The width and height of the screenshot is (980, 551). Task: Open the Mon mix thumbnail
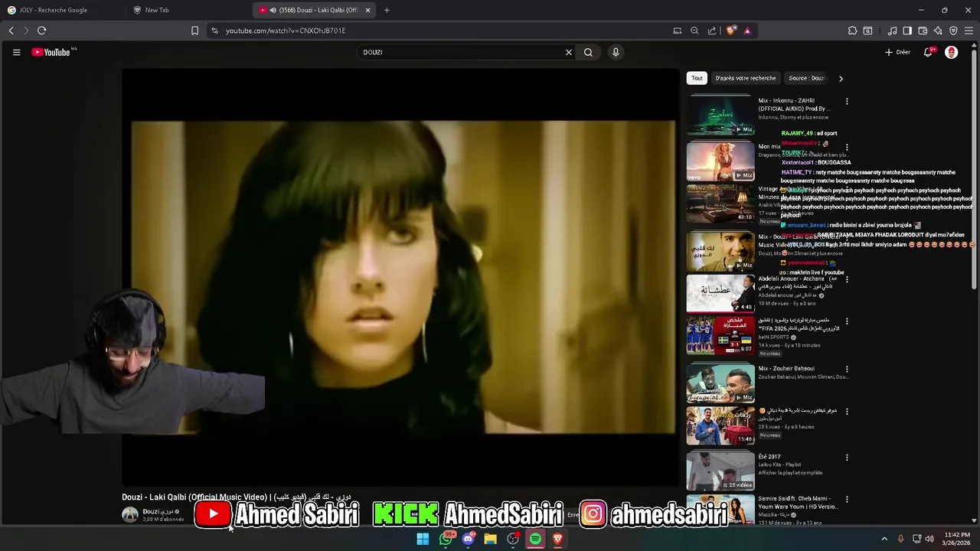click(x=720, y=161)
